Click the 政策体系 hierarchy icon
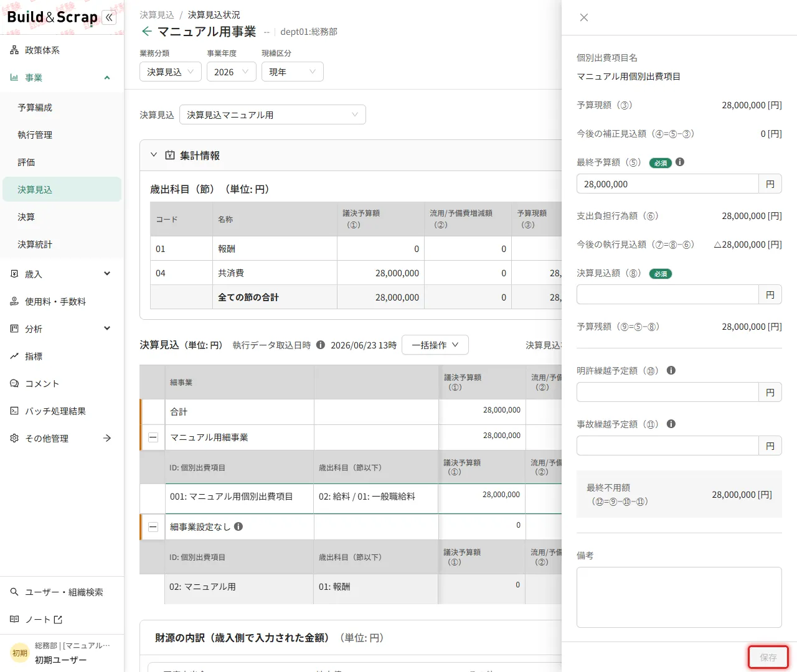 click(14, 50)
